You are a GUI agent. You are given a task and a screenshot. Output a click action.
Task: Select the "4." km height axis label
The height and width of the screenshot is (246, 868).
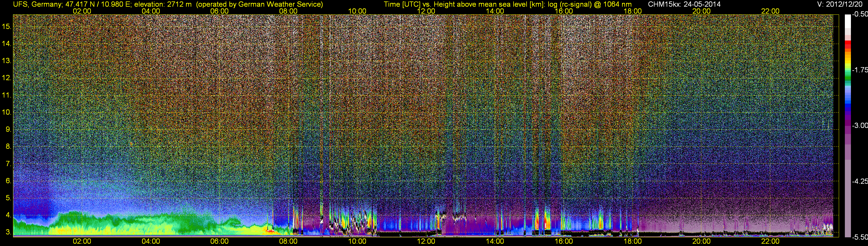(x=8, y=215)
